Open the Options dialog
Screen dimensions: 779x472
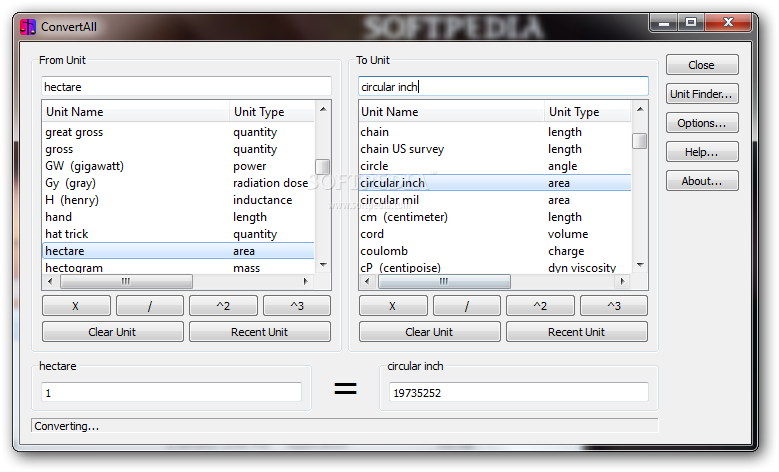[x=701, y=123]
